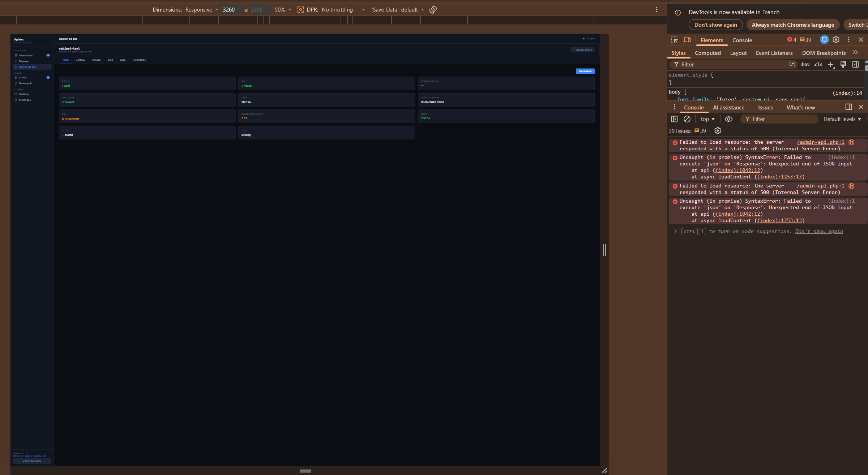Rotate the viewport using the rotate icon

[x=433, y=10]
